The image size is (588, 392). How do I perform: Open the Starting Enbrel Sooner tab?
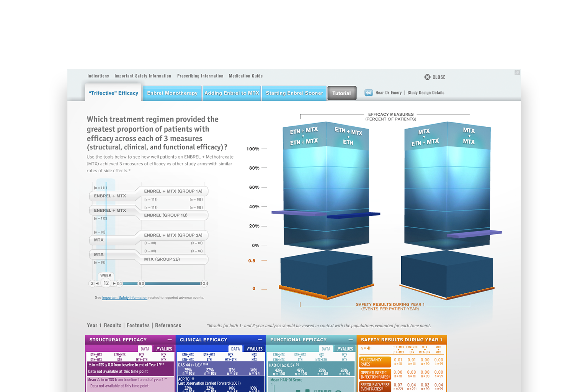point(294,93)
